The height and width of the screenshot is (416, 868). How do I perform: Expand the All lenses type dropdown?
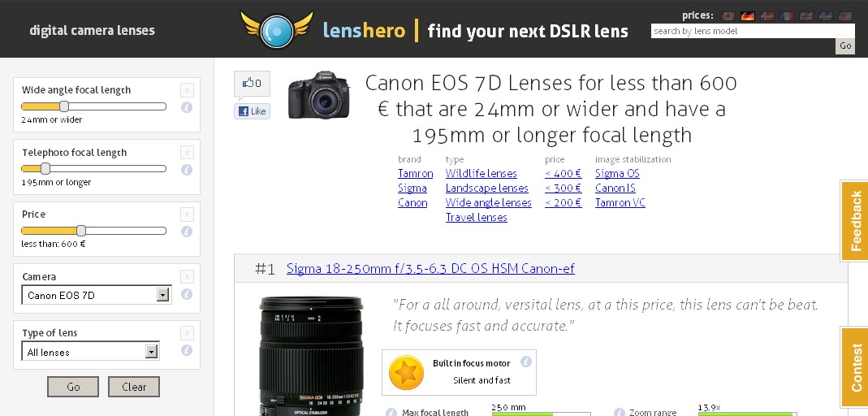tap(90, 352)
